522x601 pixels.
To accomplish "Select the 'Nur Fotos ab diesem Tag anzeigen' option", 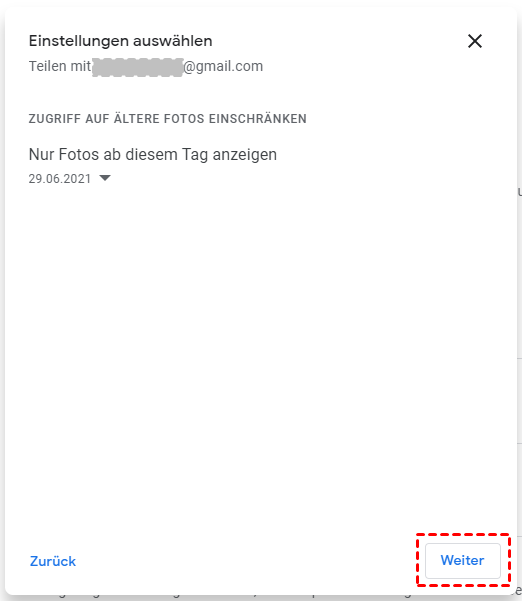I will click(x=153, y=154).
